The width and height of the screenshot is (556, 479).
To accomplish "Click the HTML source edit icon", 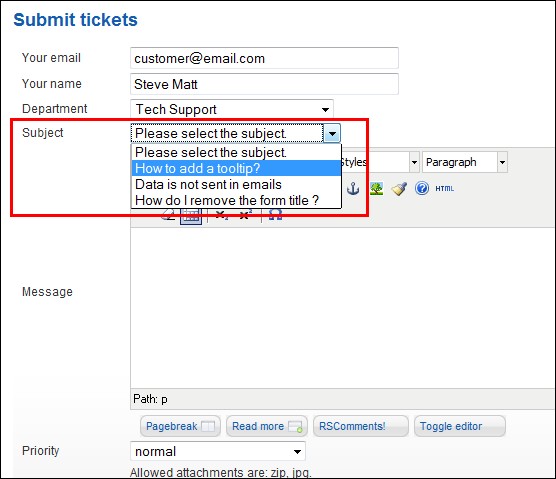I will point(445,189).
